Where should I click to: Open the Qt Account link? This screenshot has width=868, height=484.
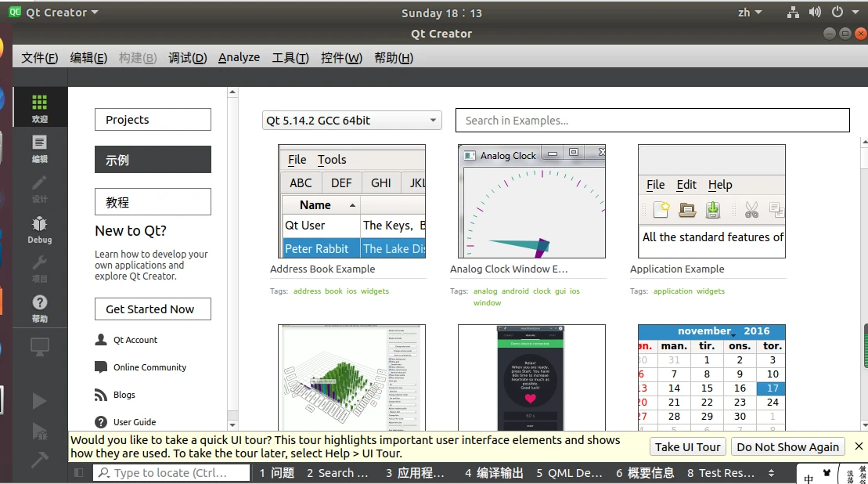[135, 340]
